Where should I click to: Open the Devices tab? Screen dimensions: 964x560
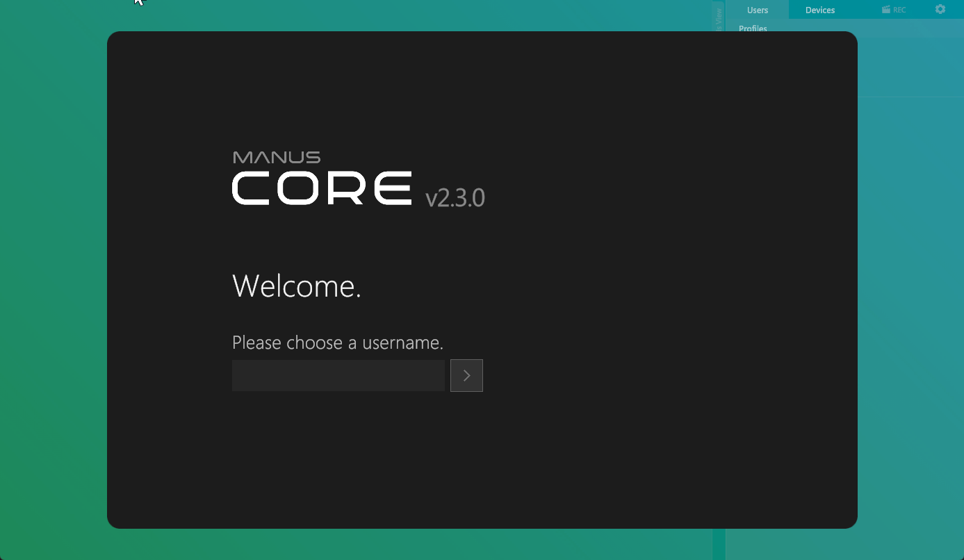click(819, 10)
